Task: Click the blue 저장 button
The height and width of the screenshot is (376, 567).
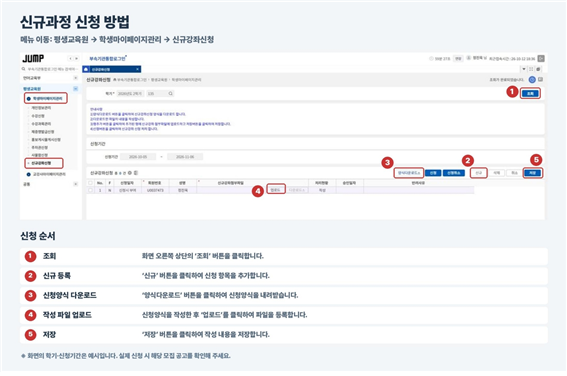Action: click(x=533, y=173)
